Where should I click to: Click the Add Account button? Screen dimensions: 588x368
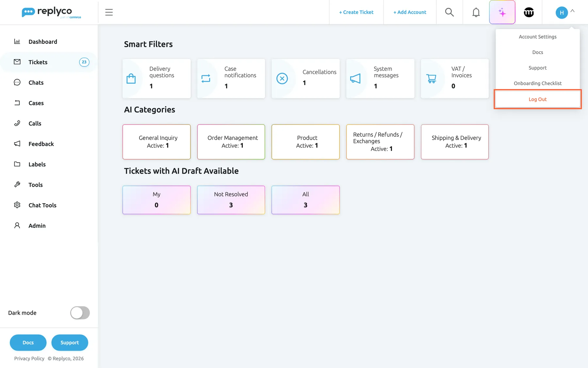pyautogui.click(x=410, y=12)
